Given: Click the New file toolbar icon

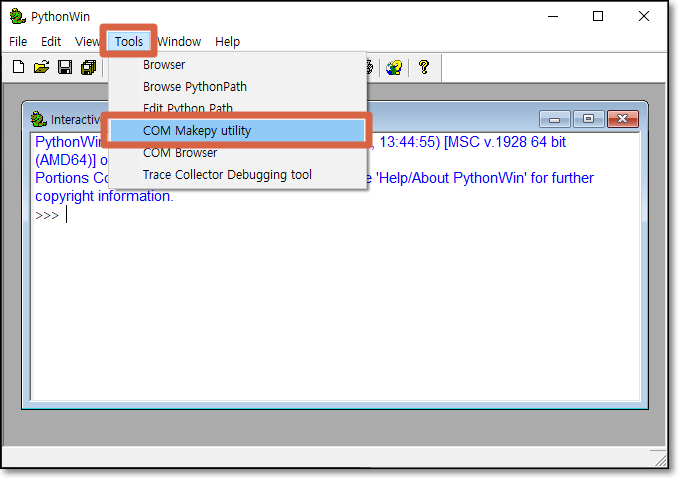Looking at the screenshot, I should [x=18, y=67].
